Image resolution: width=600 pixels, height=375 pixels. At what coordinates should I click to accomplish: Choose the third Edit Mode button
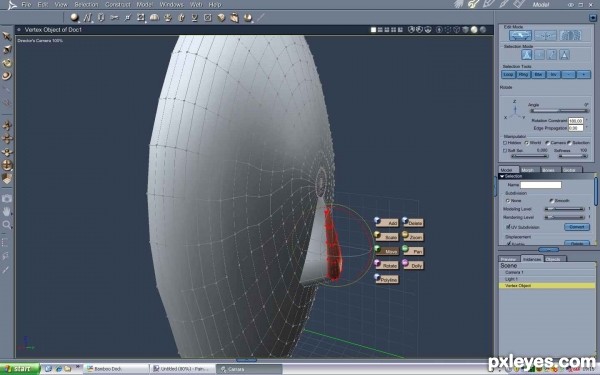point(570,35)
